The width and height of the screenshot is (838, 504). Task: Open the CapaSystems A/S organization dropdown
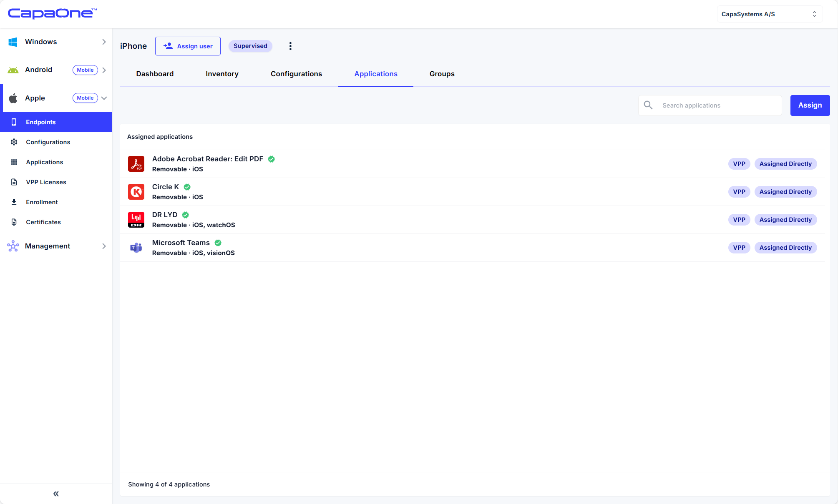tap(770, 14)
